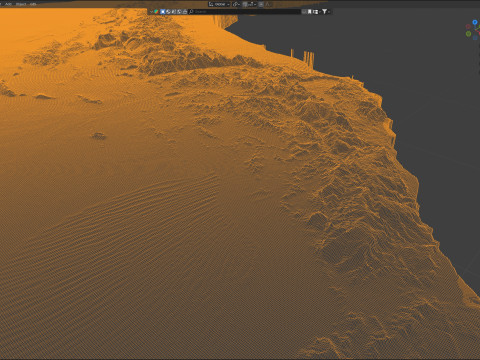Open the funnel filter dropdown
Image resolution: width=480 pixels, height=360 pixels.
click(x=325, y=12)
